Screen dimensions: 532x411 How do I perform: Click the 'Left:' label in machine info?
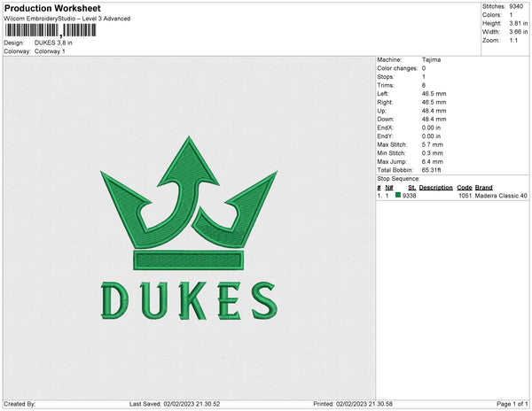383,94
